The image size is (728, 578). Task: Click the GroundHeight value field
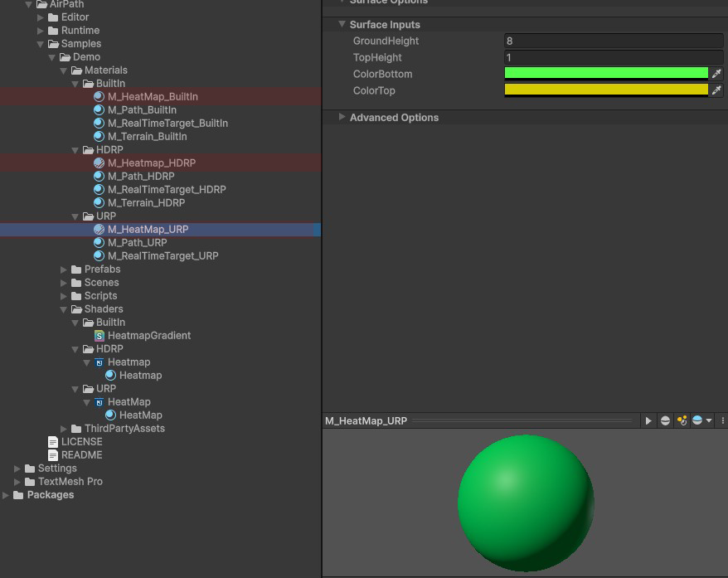tap(614, 41)
